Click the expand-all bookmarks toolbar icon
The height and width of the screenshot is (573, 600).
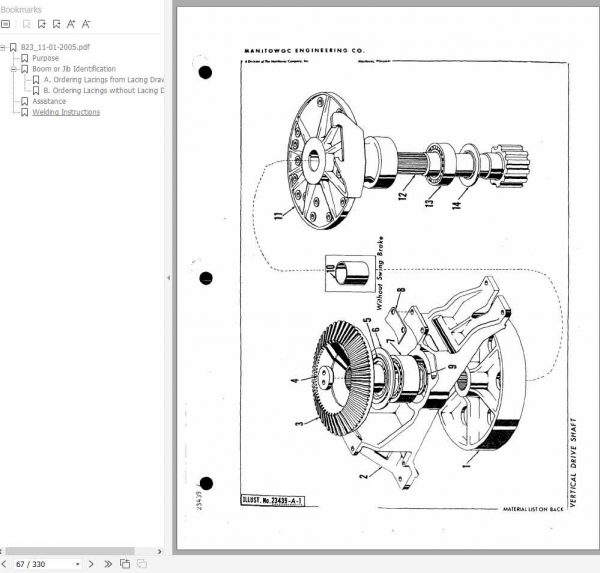(5, 24)
